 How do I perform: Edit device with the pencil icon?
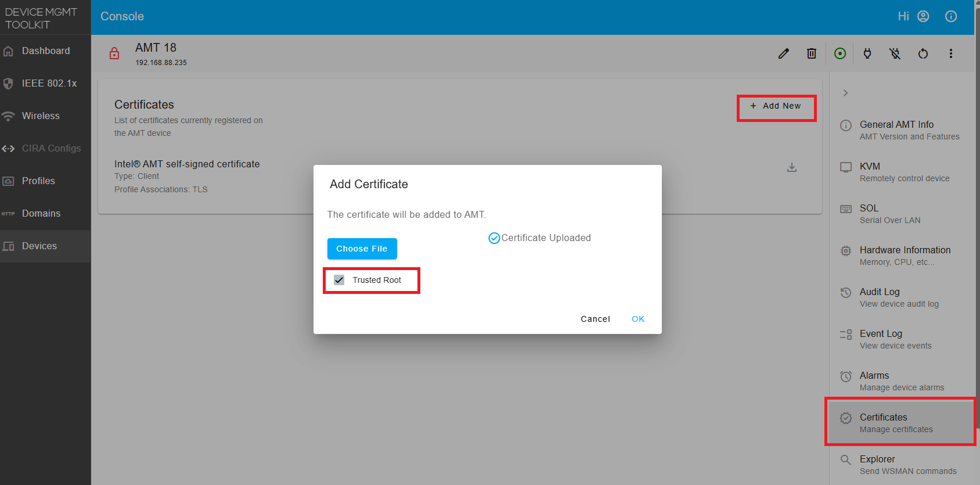[784, 53]
